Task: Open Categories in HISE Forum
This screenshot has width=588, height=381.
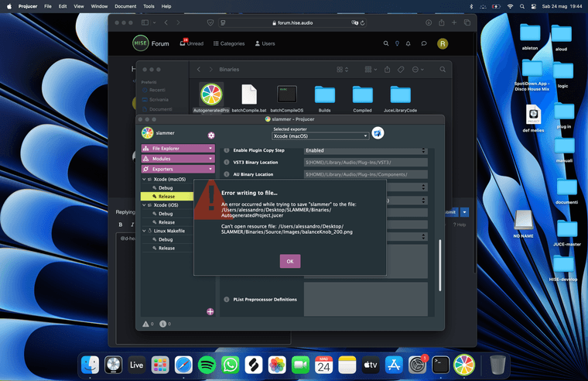Action: click(x=229, y=43)
